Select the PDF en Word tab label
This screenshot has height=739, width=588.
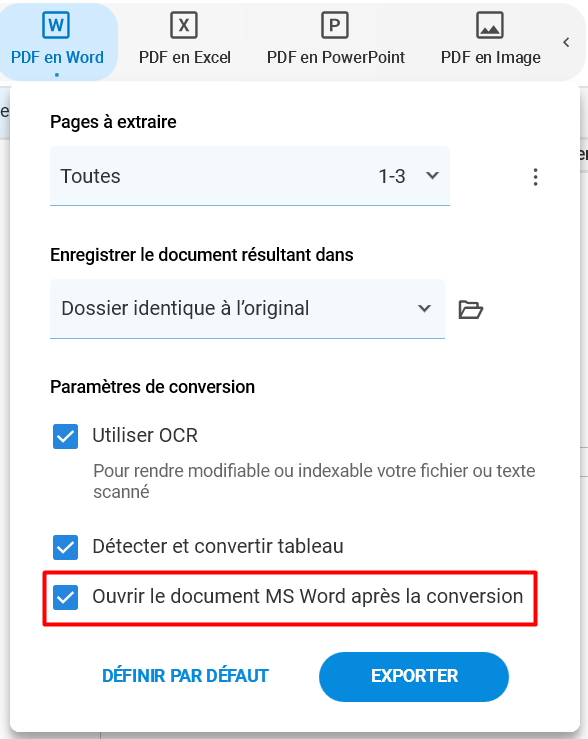(x=57, y=57)
